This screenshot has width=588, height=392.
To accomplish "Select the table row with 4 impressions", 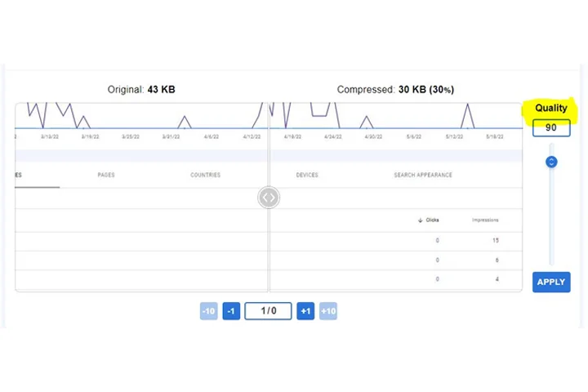I will tap(392, 280).
